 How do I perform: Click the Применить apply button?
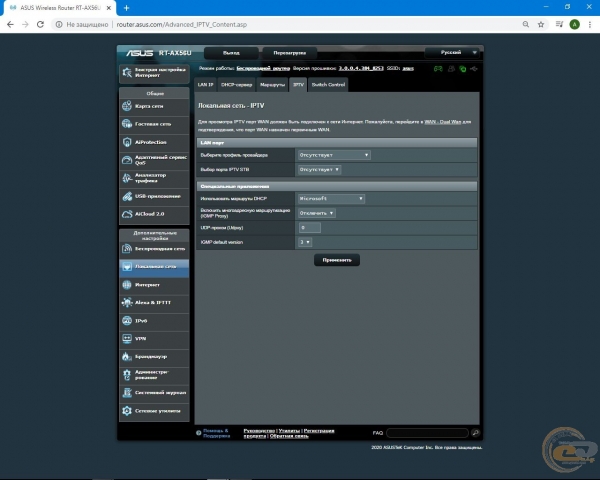pyautogui.click(x=337, y=260)
